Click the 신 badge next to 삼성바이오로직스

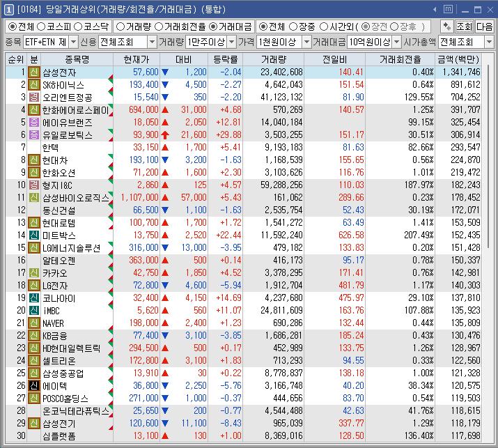(34, 198)
